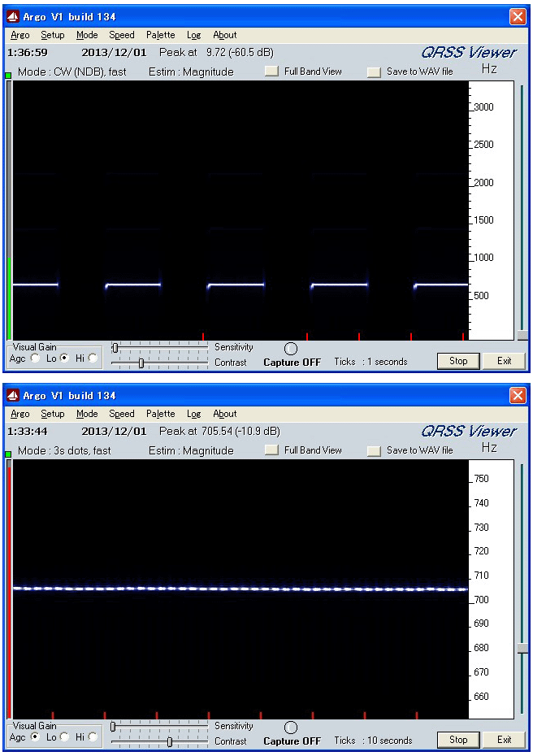Click 'Ticks : 1 seconds' label
533x756 pixels.
coord(370,362)
